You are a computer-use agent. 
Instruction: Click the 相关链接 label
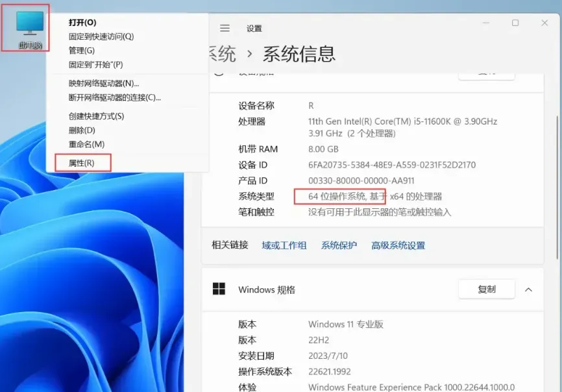(x=230, y=245)
